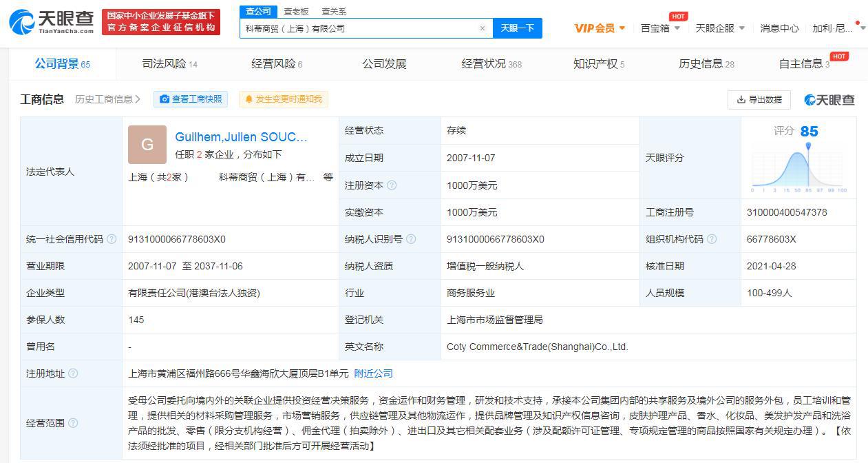Select the 查关系 search tab
Viewport: 868px width, 463px height.
tap(334, 11)
